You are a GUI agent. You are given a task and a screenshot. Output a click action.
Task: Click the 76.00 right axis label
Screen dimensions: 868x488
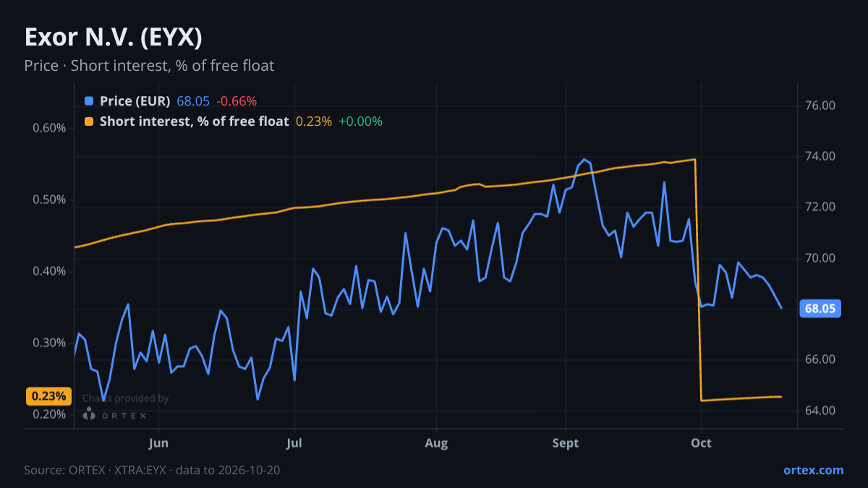(820, 106)
